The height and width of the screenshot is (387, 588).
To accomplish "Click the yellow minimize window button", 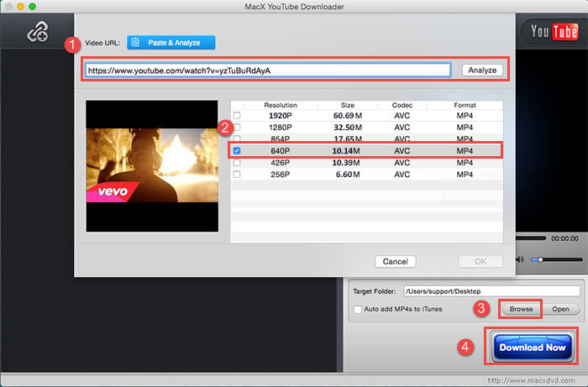I will tap(21, 7).
